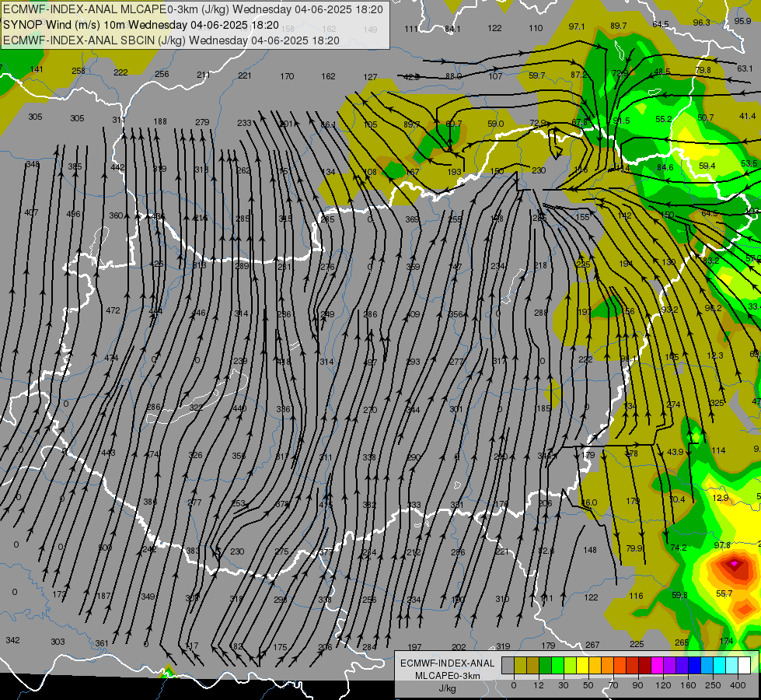This screenshot has width=761, height=700.
Task: Click the map value '141'
Action: click(37, 69)
